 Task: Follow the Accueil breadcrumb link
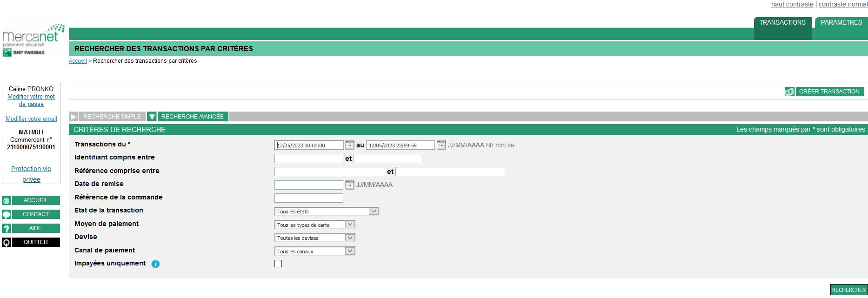[78, 61]
